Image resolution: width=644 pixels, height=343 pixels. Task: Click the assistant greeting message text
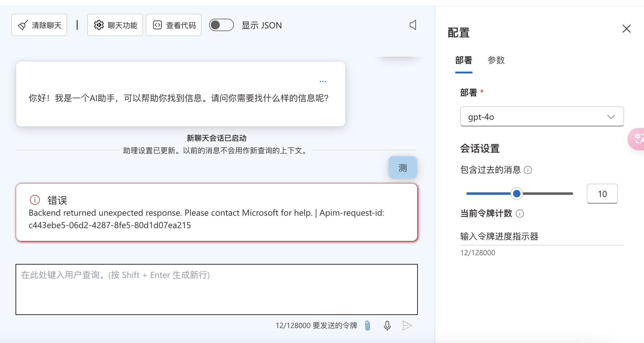[x=179, y=98]
